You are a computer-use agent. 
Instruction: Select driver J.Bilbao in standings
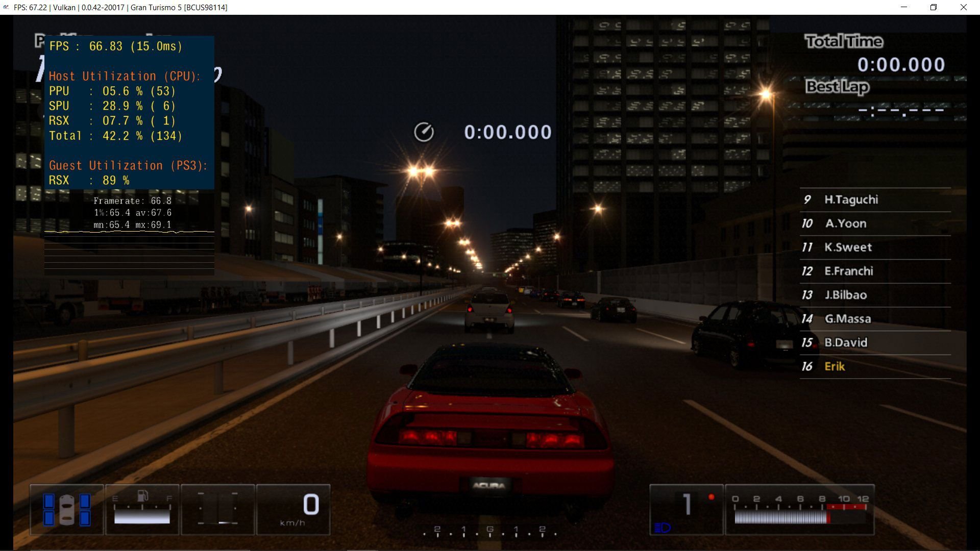click(x=846, y=295)
